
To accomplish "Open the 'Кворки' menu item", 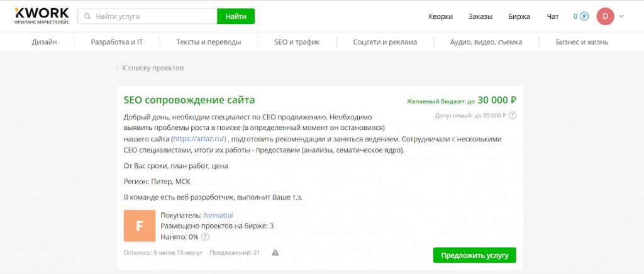I will pos(440,16).
